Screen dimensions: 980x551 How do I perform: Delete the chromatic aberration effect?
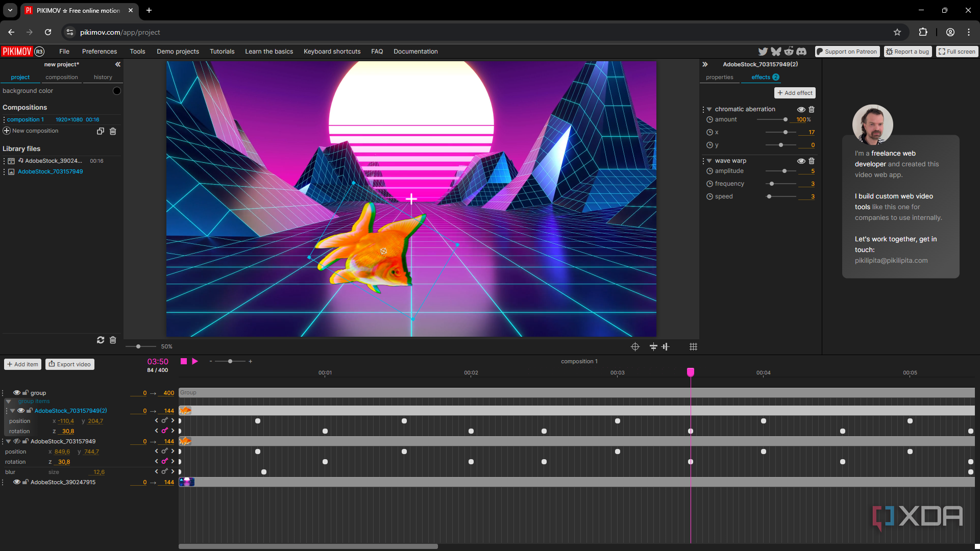812,109
